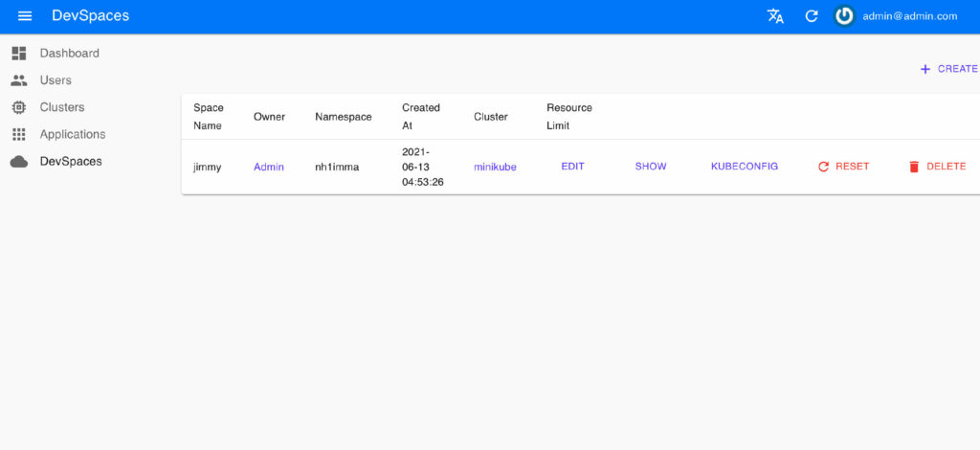Image resolution: width=980 pixels, height=450 pixels.
Task: Open the hamburger menu in the header
Action: coord(26,16)
